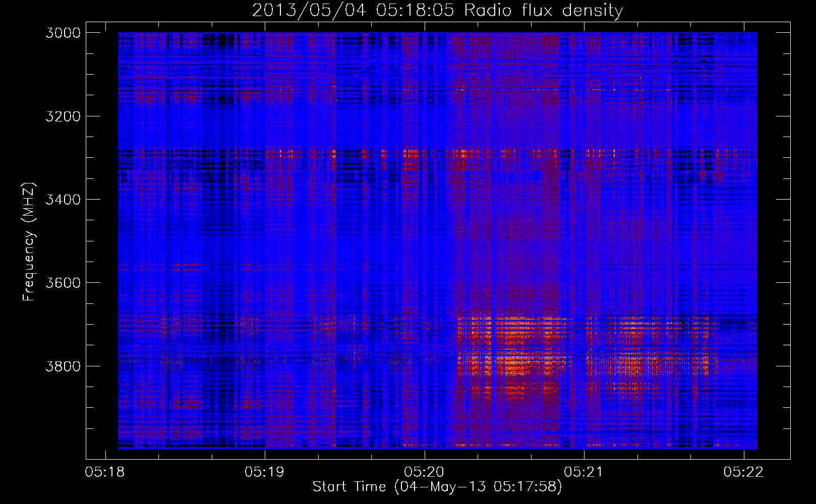Click the "Start Time (04-May-13 05:17:58)" label

click(437, 486)
